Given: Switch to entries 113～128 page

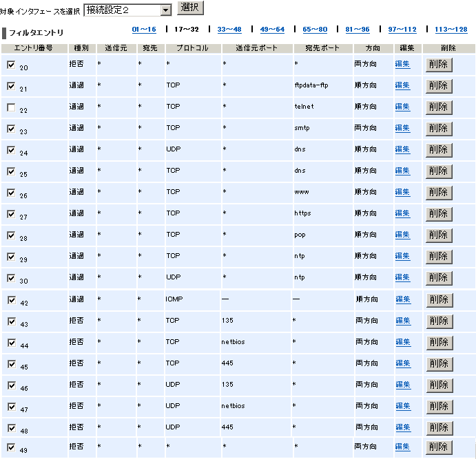Looking at the screenshot, I should point(451,30).
